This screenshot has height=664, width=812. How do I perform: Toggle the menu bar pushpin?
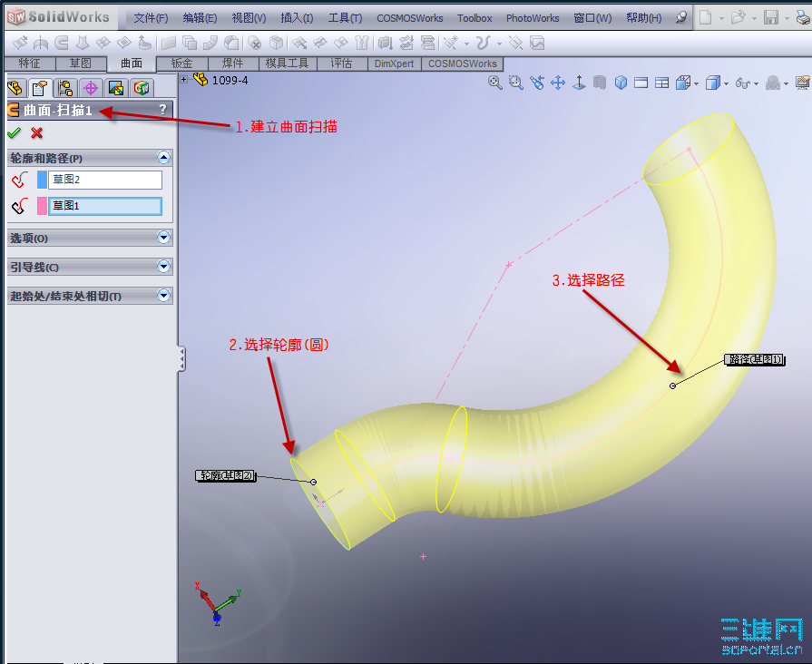(681, 17)
